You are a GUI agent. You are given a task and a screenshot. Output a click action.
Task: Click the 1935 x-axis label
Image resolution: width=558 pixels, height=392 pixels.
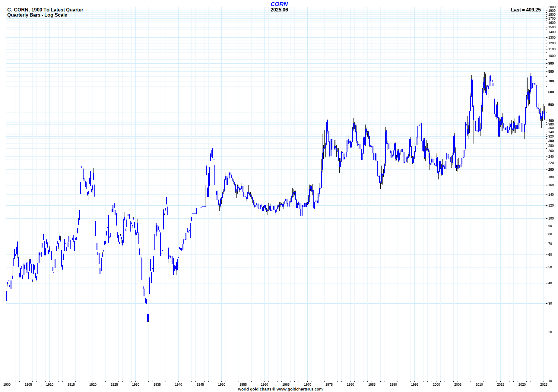(157, 384)
